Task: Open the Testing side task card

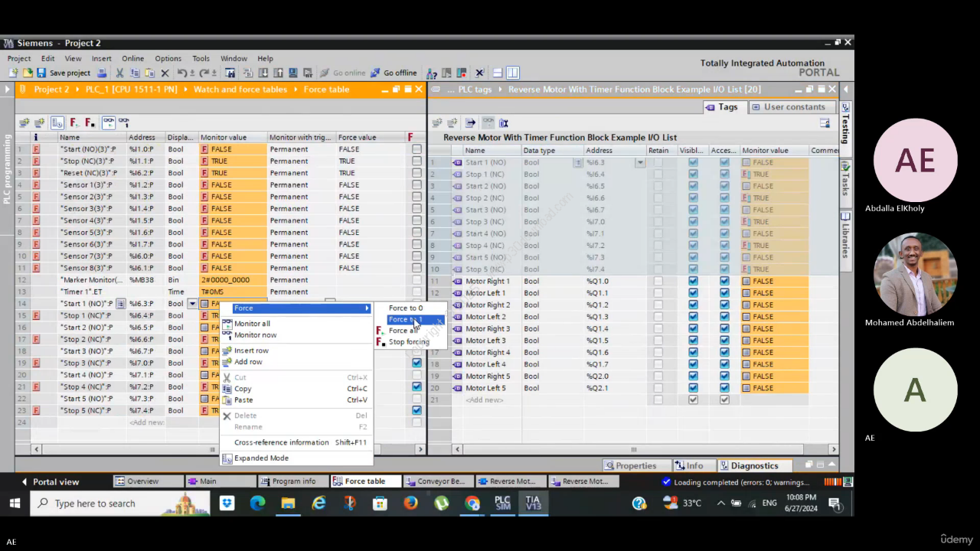Action: pos(845,129)
